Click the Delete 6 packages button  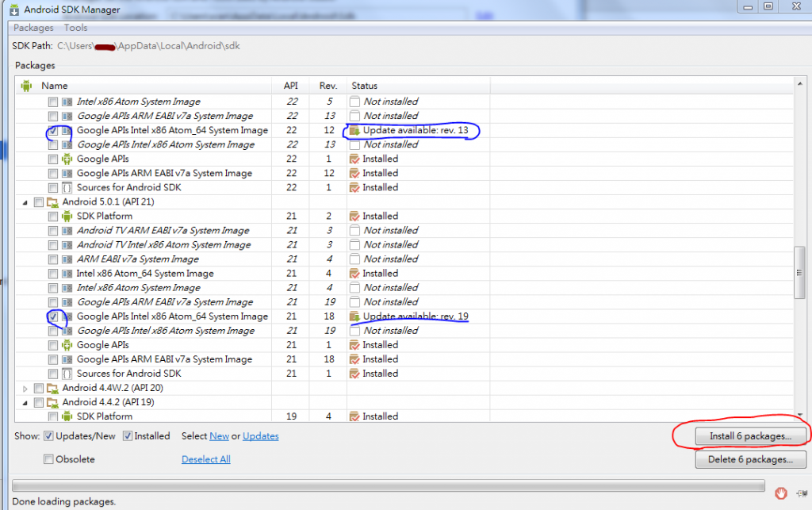tap(750, 459)
